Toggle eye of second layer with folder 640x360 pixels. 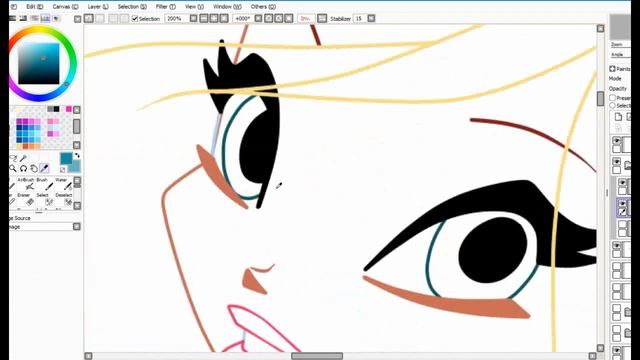[617, 162]
